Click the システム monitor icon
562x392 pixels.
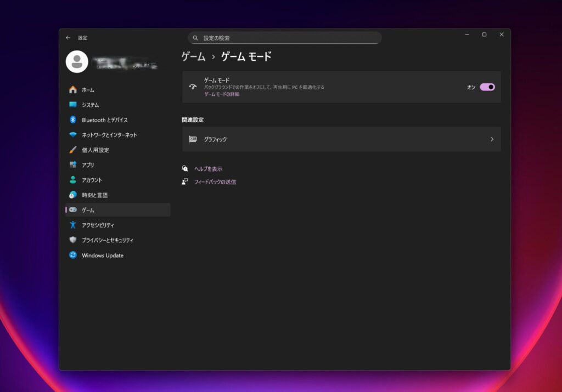73,105
